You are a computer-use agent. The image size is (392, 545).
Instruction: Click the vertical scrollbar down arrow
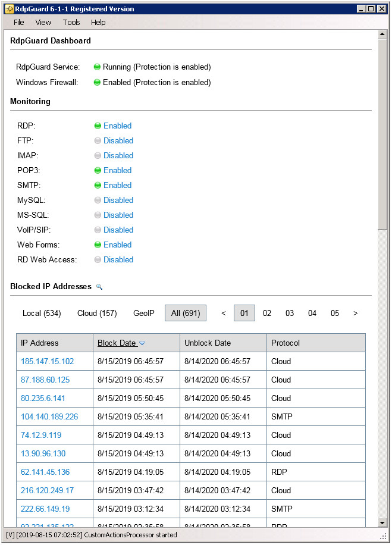click(382, 523)
